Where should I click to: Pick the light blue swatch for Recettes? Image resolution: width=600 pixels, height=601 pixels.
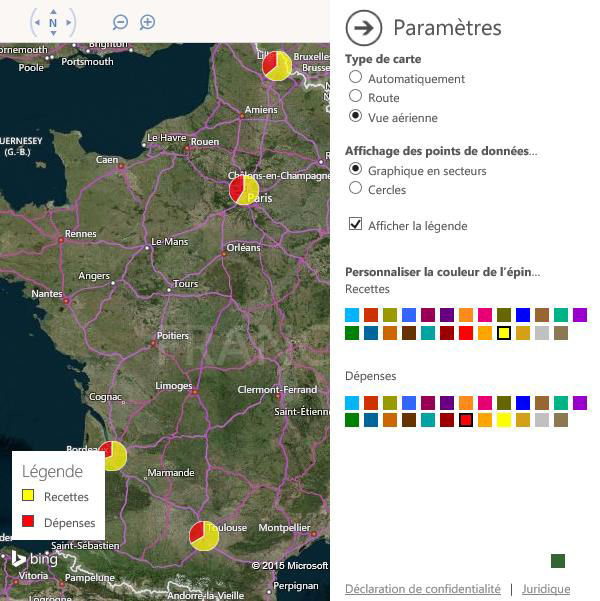[x=352, y=315]
